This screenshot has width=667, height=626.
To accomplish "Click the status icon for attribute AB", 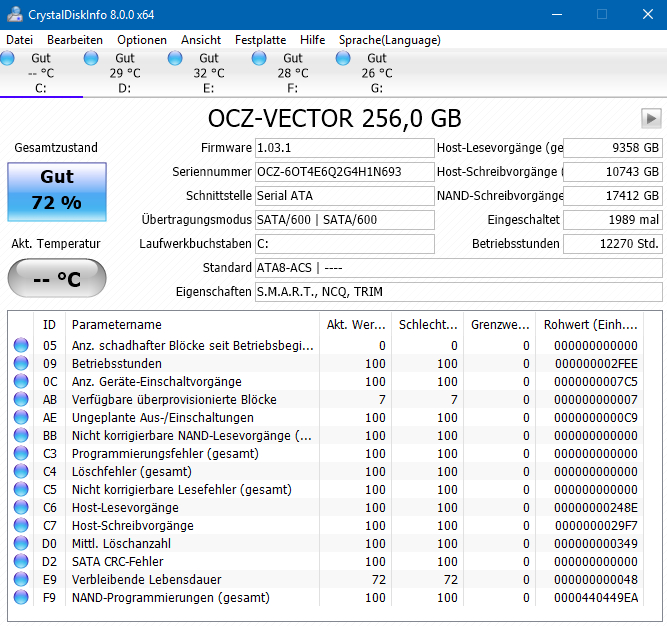I will 21,399.
